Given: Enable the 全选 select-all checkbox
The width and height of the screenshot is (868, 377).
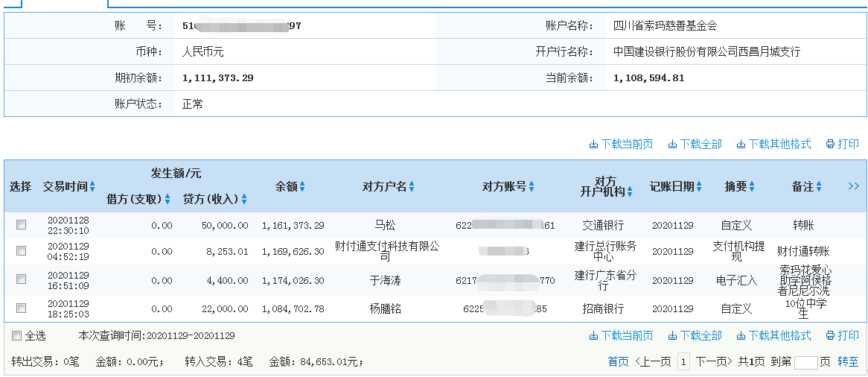Looking at the screenshot, I should 16,336.
